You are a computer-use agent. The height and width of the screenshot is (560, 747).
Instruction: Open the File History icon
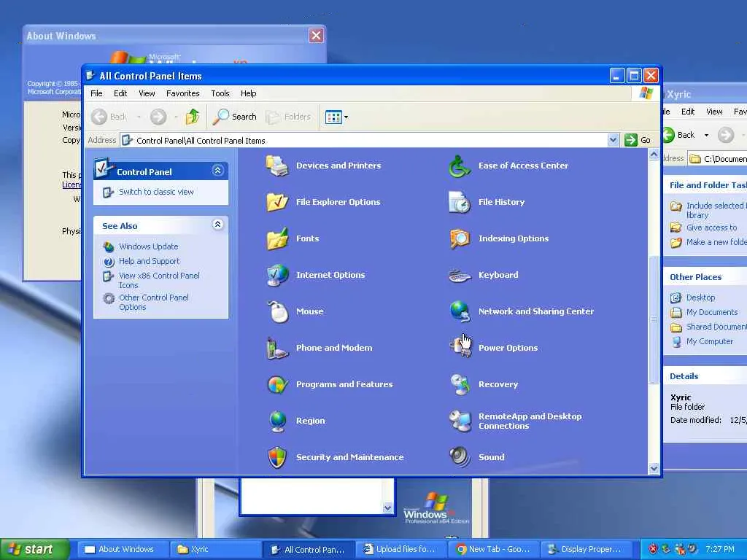point(460,202)
